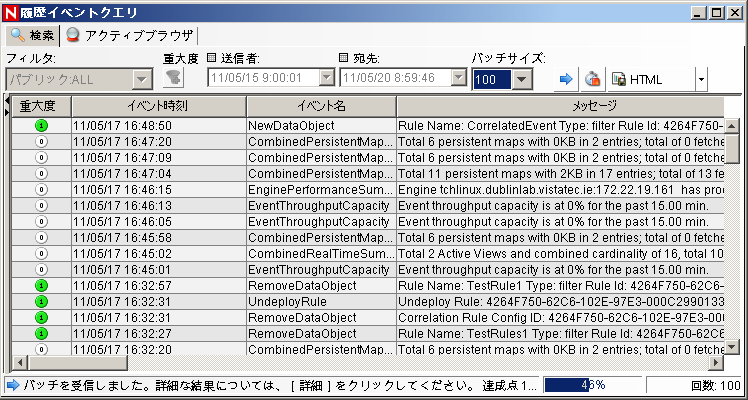Click green severity icon on NewDataObject row
748x400 pixels.
point(41,126)
